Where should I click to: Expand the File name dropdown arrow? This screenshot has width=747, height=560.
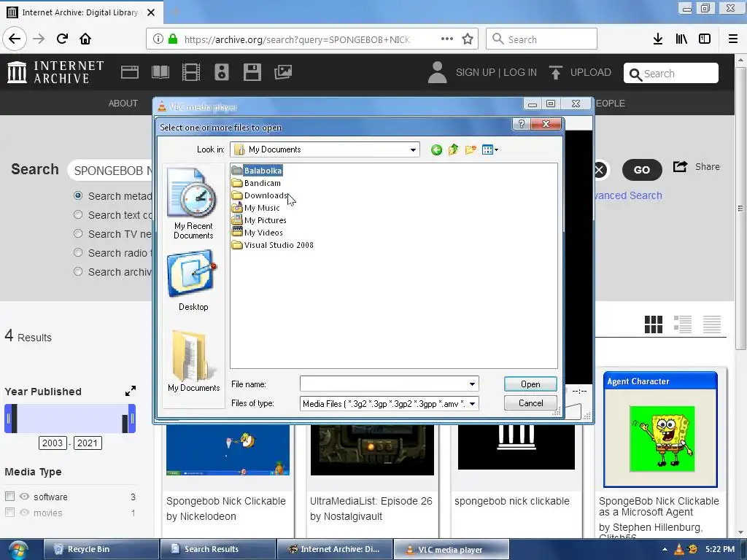pyautogui.click(x=472, y=384)
